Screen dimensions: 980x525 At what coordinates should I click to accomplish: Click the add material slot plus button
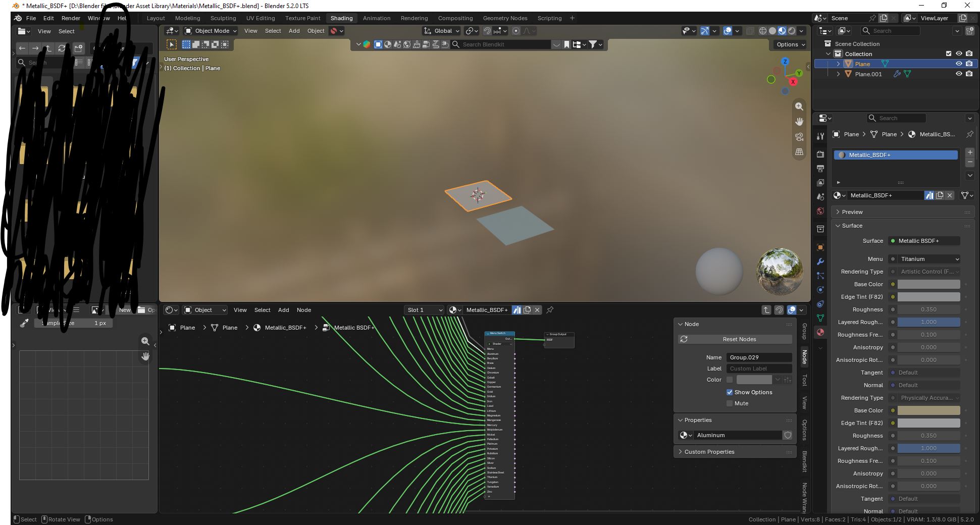pyautogui.click(x=970, y=152)
